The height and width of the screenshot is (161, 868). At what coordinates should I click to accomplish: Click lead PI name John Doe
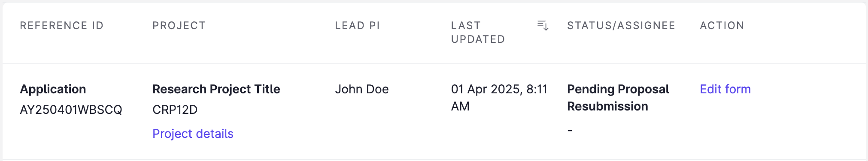[x=362, y=89]
